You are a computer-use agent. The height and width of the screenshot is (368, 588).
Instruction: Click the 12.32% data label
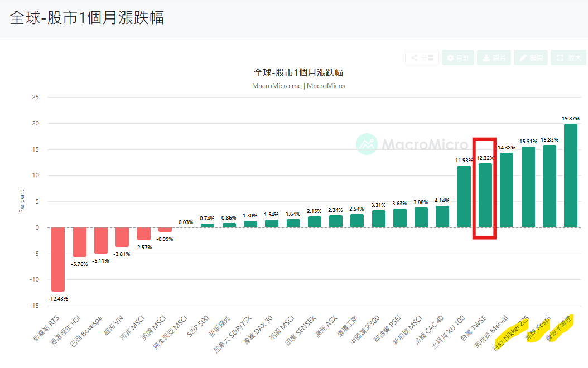click(485, 158)
